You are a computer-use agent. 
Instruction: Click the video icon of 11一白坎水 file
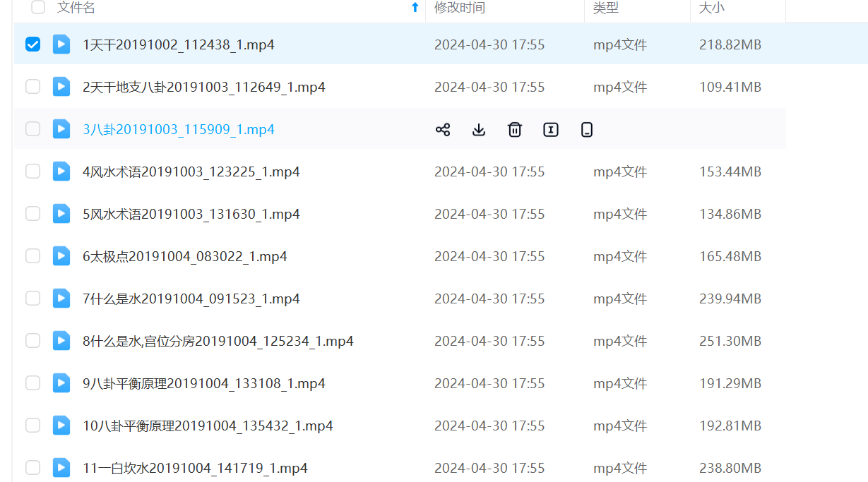click(x=61, y=467)
